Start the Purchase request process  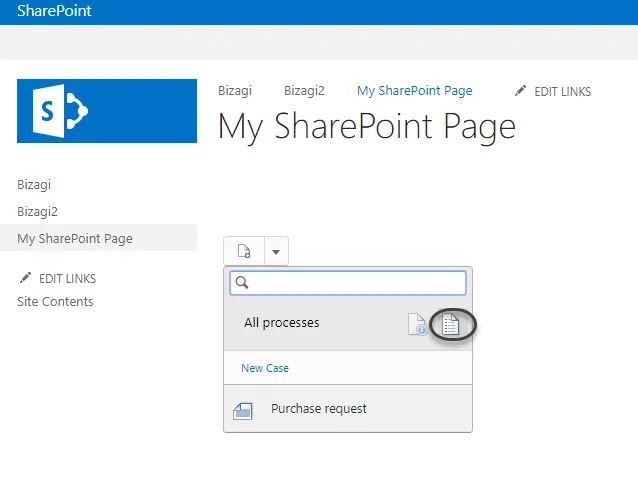pos(348,409)
